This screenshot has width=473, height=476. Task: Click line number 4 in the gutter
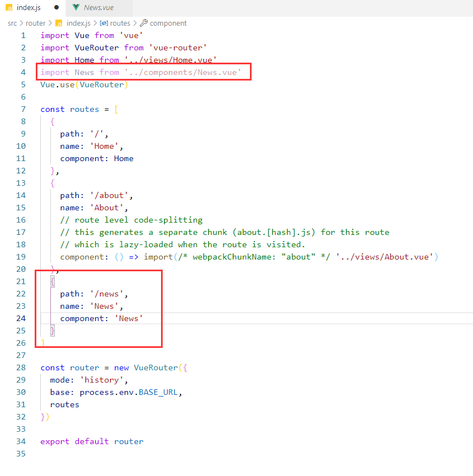pyautogui.click(x=23, y=72)
